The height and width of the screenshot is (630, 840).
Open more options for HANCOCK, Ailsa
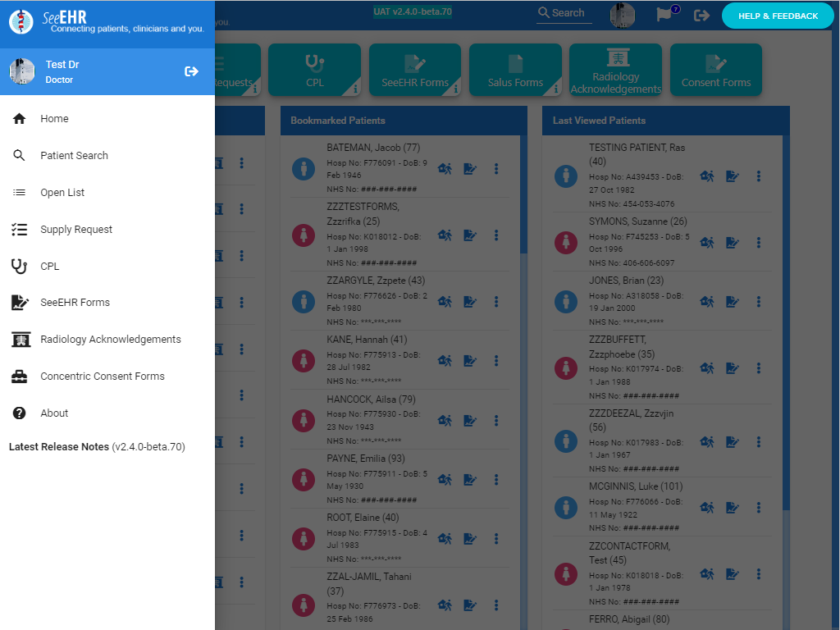[x=496, y=421]
